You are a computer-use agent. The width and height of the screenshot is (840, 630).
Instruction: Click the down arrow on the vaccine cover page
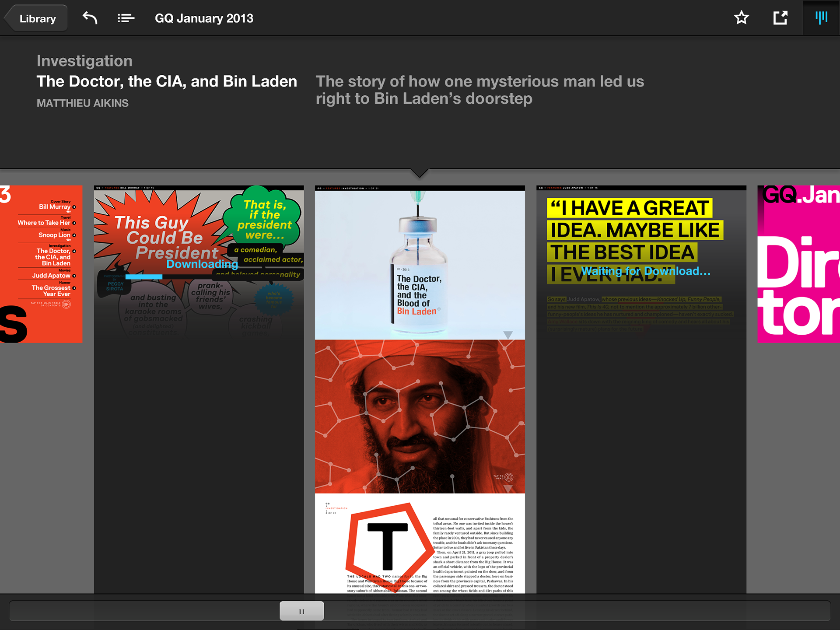coord(508,335)
